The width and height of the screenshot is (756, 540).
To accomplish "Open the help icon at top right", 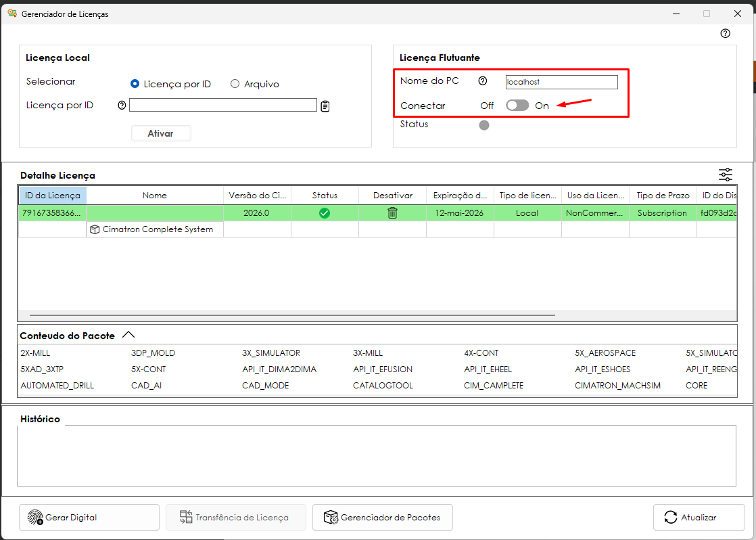I will tap(725, 33).
